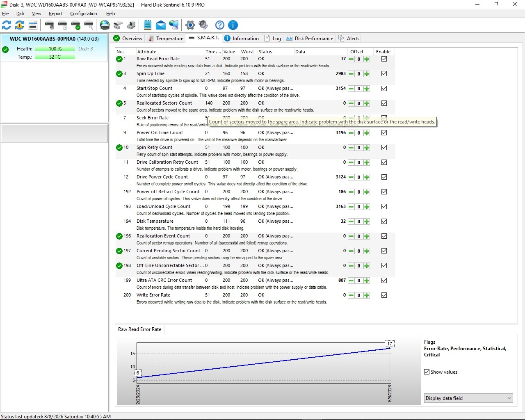Click the globe and monitor toolbar icon
The image size is (525, 420).
point(174,25)
